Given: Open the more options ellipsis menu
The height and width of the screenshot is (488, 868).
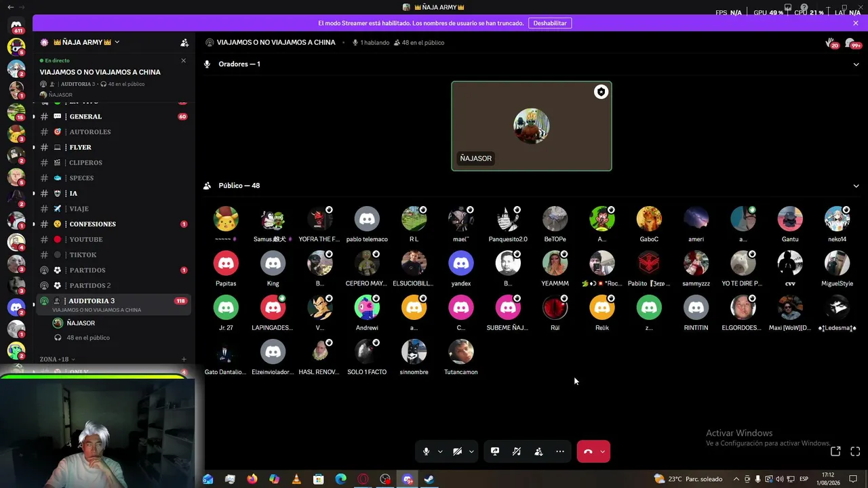Looking at the screenshot, I should pyautogui.click(x=560, y=451).
